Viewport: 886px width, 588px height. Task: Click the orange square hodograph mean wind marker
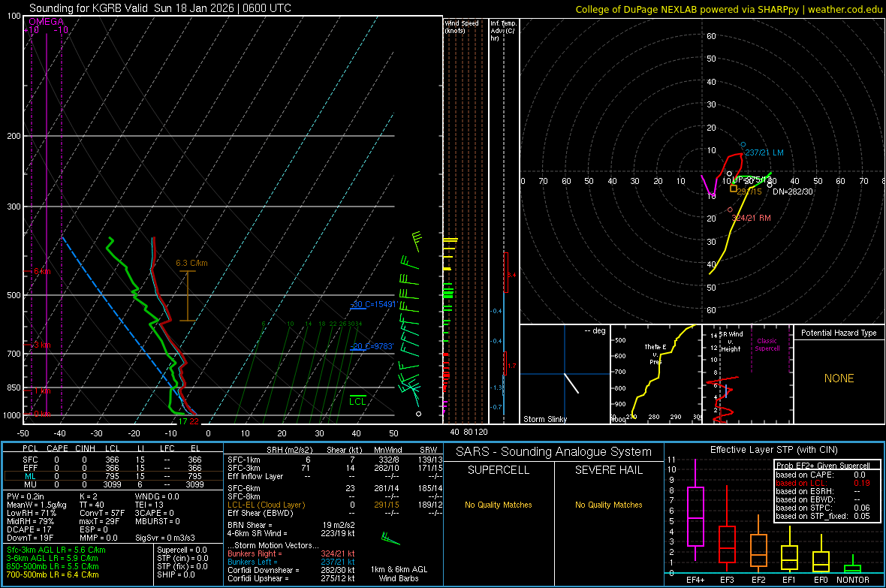click(734, 188)
